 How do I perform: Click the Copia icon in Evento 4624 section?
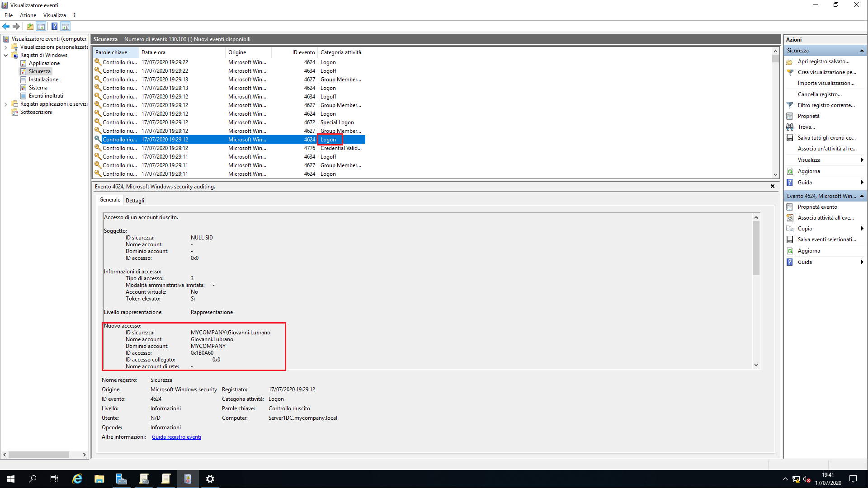pos(790,229)
